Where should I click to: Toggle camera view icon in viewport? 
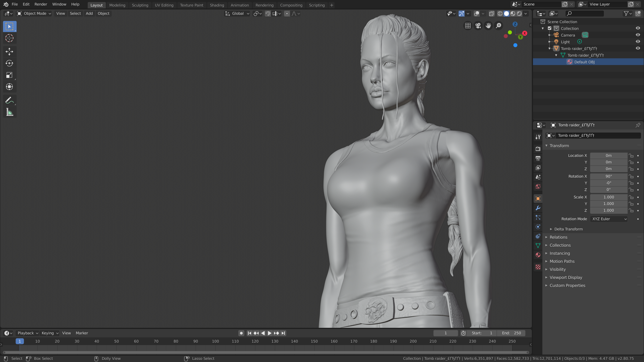[478, 25]
